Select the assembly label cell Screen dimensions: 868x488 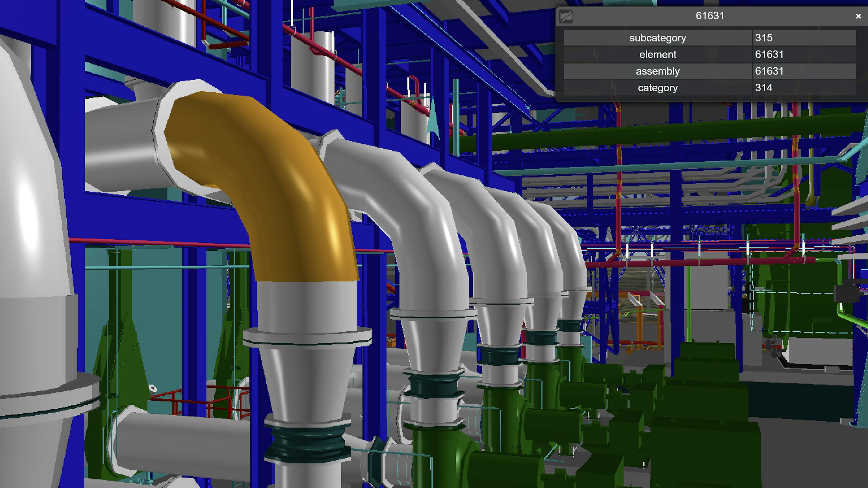coord(657,71)
